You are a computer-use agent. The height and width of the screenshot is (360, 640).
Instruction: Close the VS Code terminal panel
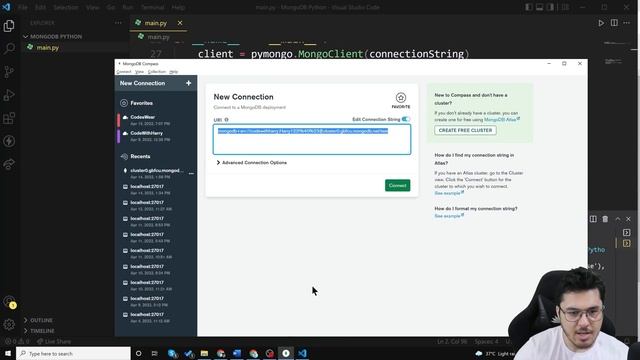(629, 219)
